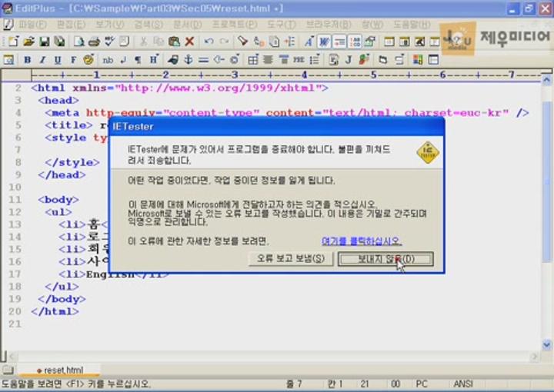Open the color palette icon
The width and height of the screenshot is (554, 392).
pyautogui.click(x=88, y=60)
